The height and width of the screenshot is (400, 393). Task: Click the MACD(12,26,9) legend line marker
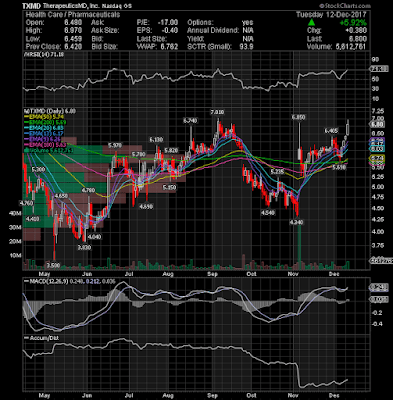click(26, 281)
